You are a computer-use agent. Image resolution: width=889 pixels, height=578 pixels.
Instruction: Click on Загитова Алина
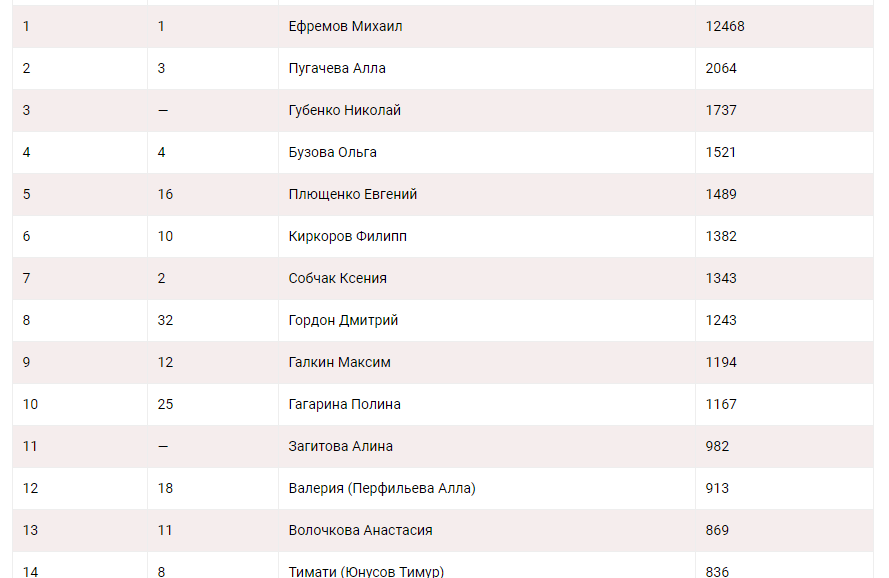[340, 446]
